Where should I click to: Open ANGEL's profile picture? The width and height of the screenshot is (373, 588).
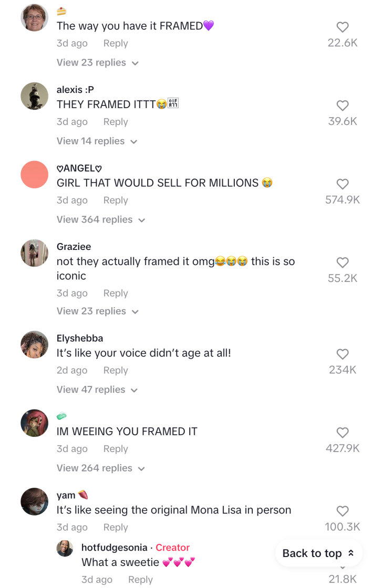point(34,175)
